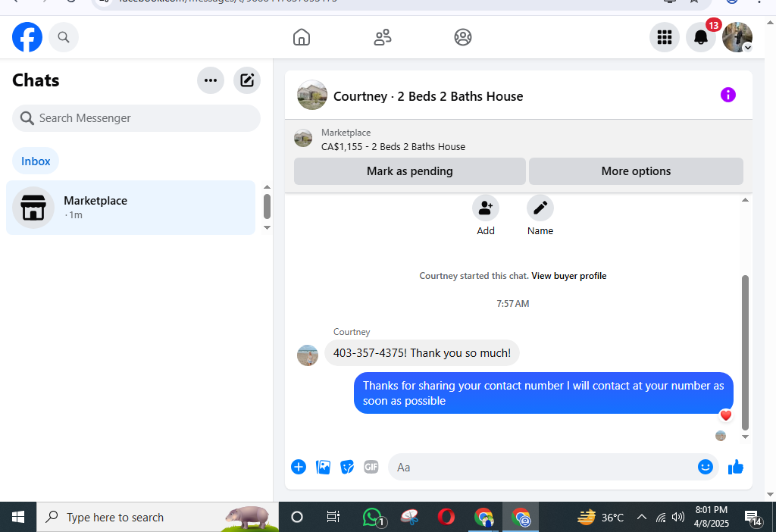Open the emoji picker smiley icon
This screenshot has height=532, width=776.
706,467
